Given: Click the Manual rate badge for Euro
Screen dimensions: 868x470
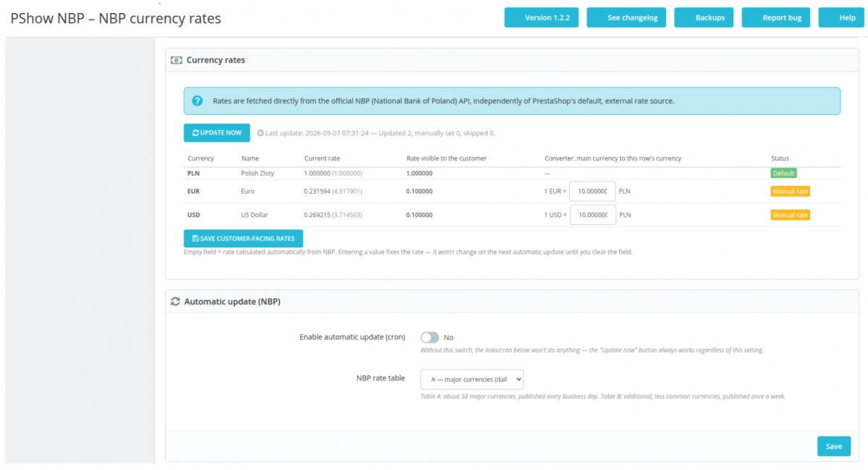Looking at the screenshot, I should (x=790, y=192).
